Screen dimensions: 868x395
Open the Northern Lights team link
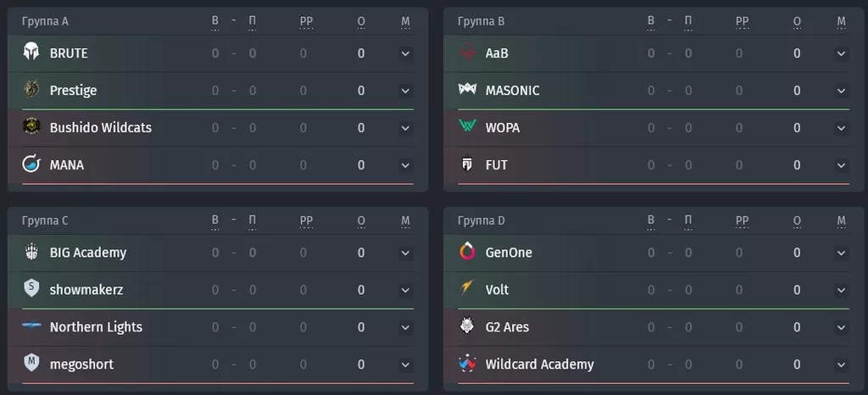pyautogui.click(x=96, y=327)
